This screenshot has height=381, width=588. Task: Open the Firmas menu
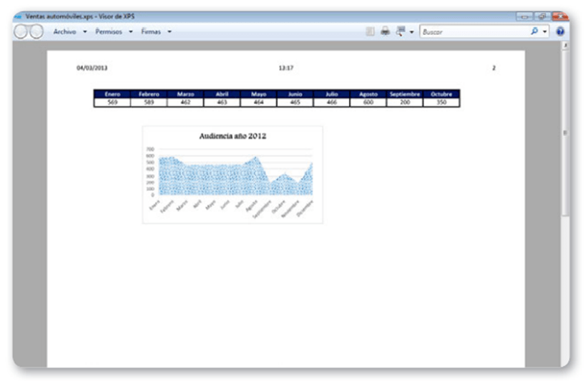[x=151, y=32]
